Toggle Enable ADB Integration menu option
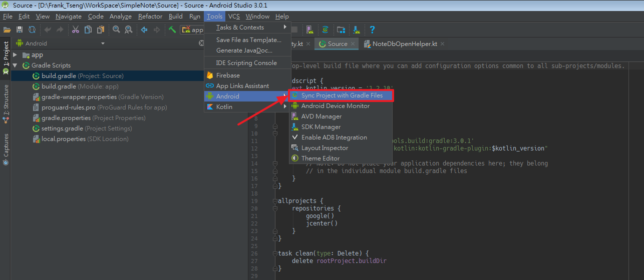Image resolution: width=644 pixels, height=280 pixels. (x=334, y=137)
